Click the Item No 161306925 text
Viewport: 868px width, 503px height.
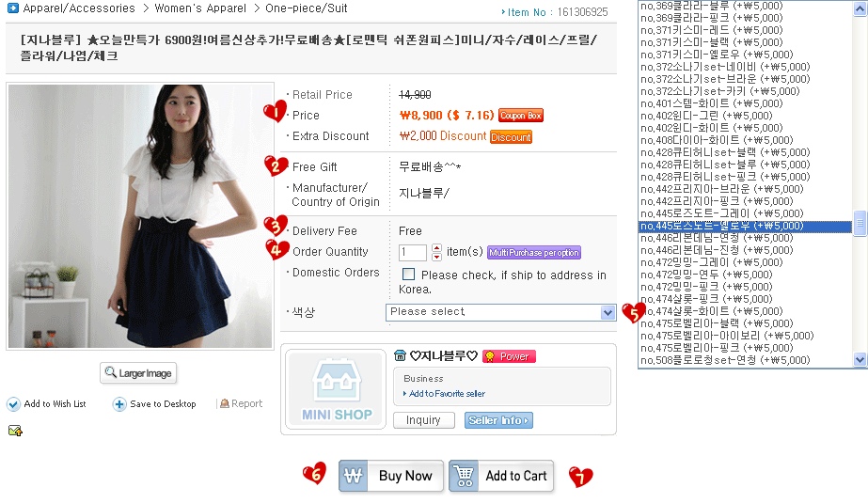click(558, 12)
